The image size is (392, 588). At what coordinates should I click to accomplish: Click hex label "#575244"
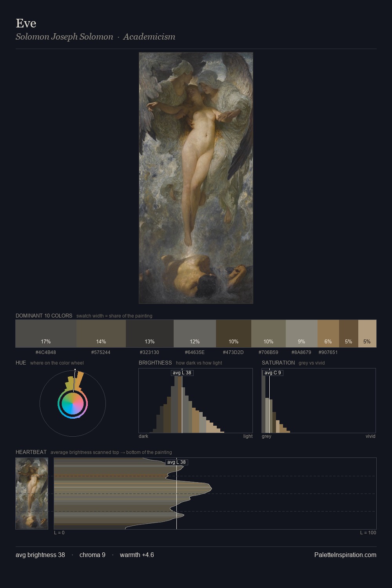(101, 352)
